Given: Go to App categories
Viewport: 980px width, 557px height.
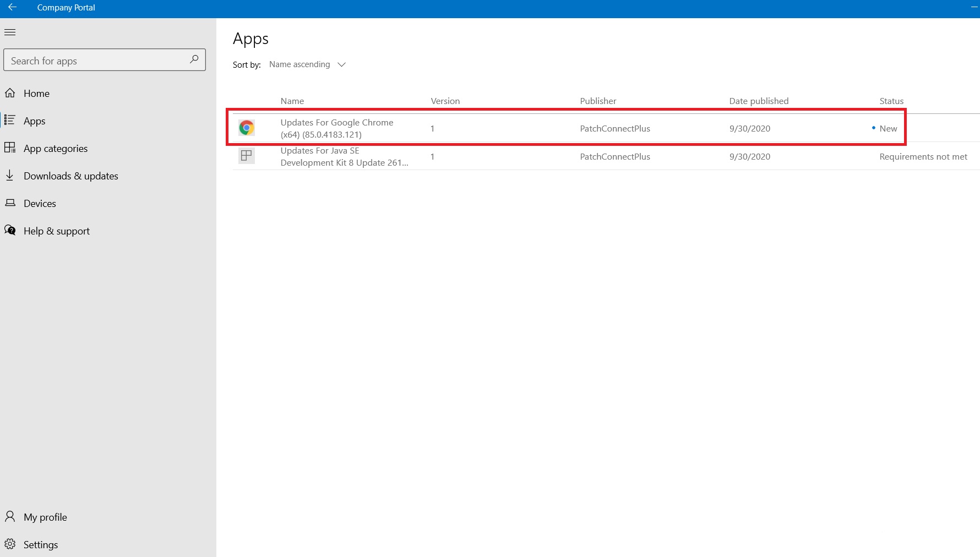Looking at the screenshot, I should (55, 149).
